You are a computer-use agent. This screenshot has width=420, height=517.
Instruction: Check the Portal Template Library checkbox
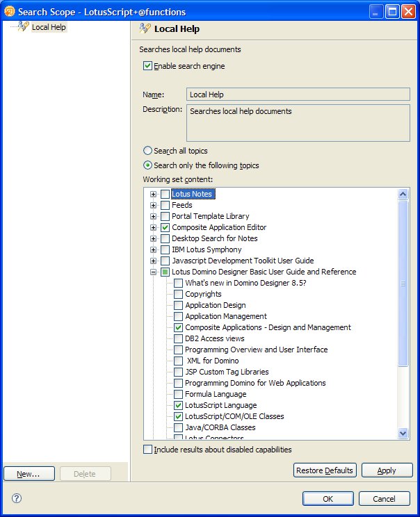tap(165, 216)
